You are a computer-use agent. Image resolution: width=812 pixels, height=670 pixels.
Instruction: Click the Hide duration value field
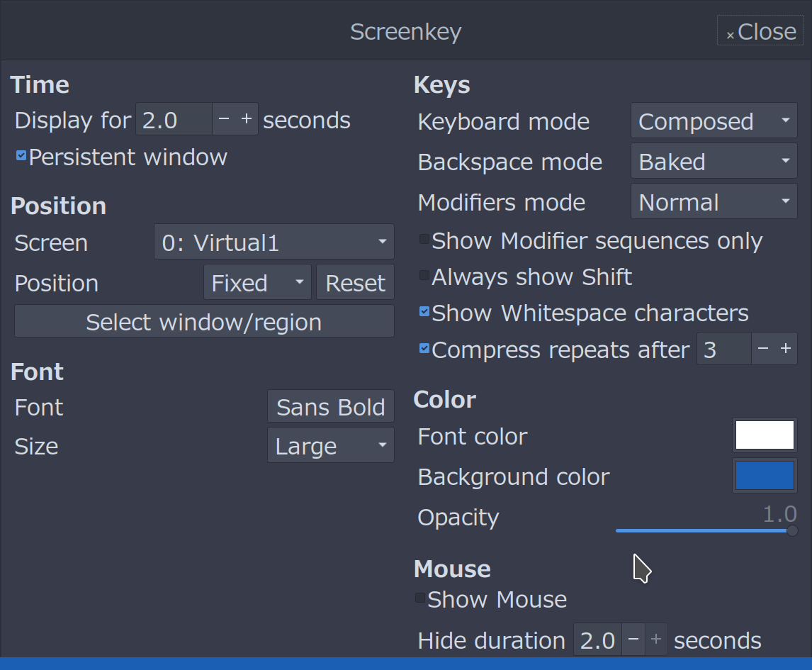tap(597, 640)
